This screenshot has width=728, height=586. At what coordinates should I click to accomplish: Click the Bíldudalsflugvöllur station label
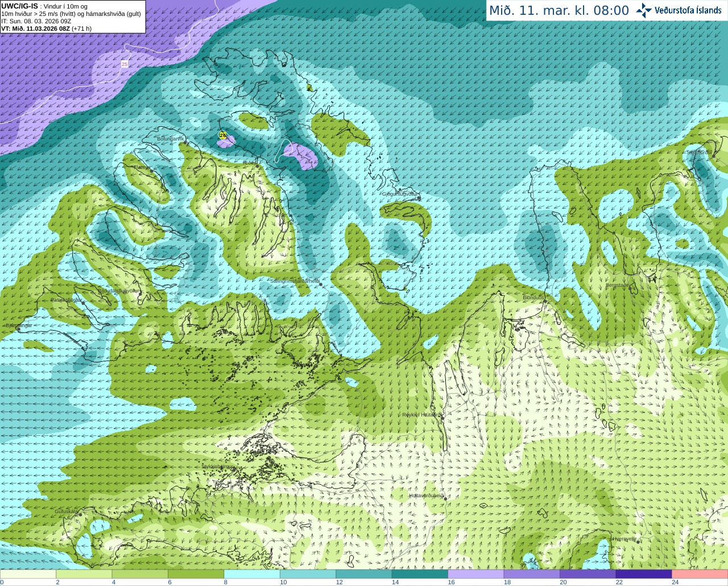point(118,290)
